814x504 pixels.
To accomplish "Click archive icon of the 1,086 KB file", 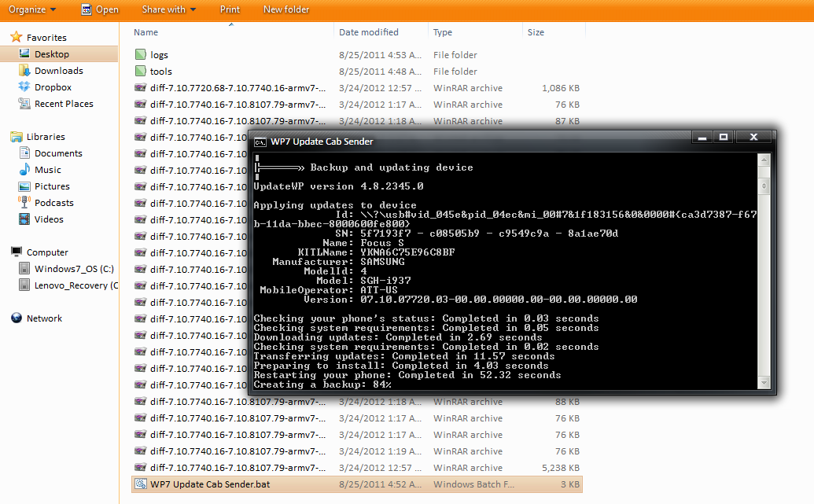I will (x=140, y=88).
